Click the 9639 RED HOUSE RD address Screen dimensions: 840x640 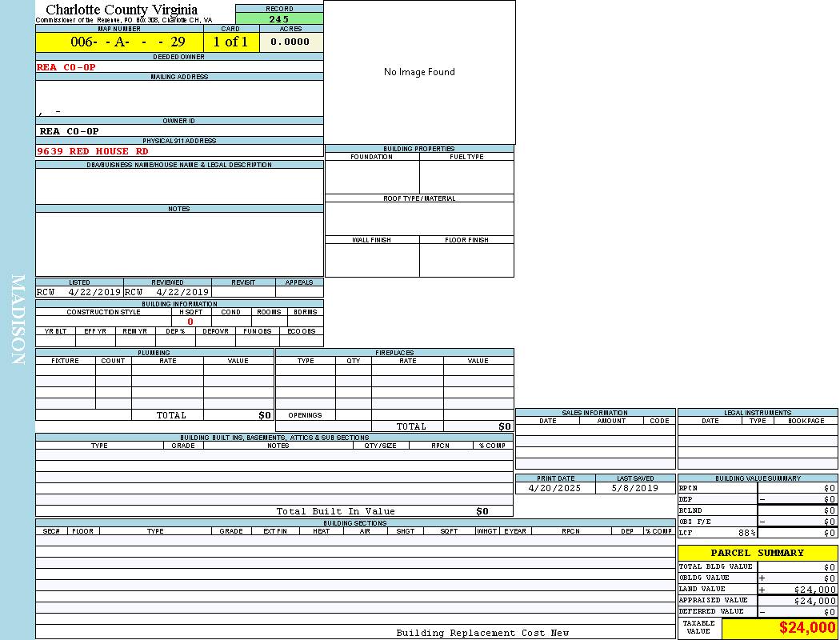pyautogui.click(x=93, y=151)
